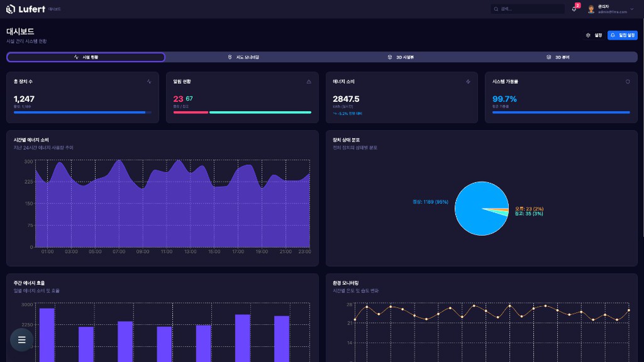Switch to the map monitoring tab
The image size is (644, 362).
click(x=243, y=57)
